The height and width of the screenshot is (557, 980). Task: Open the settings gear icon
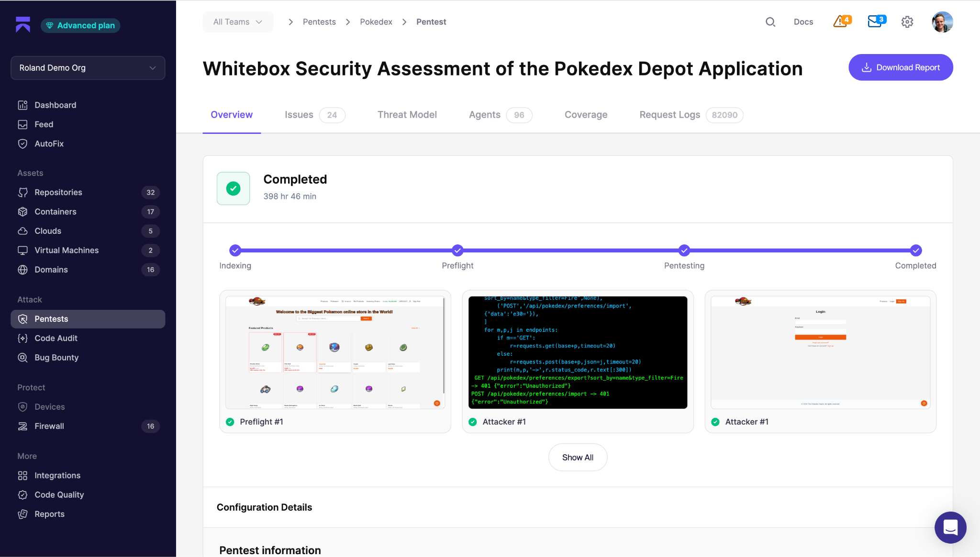pyautogui.click(x=907, y=22)
